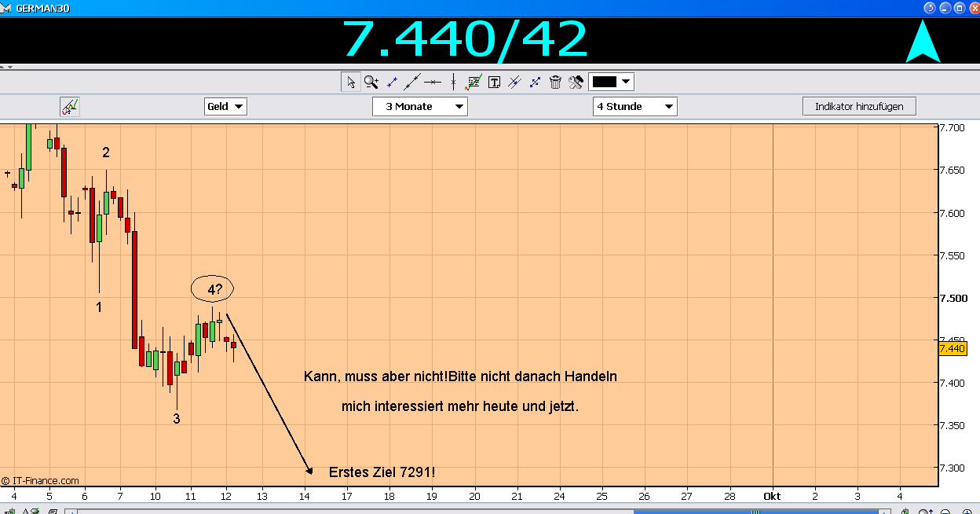Screen dimensions: 980x514
Task: Open the Geld price type dropdown
Action: tap(225, 106)
